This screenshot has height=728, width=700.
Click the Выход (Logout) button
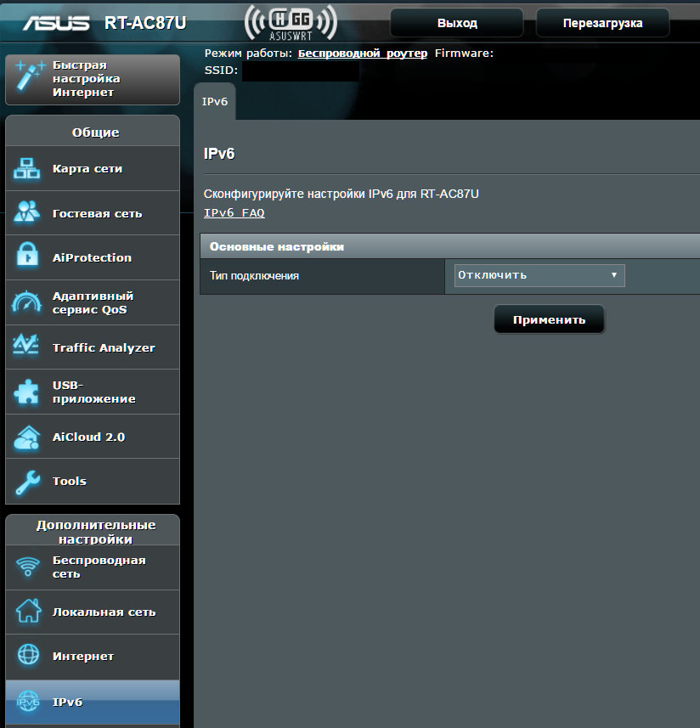[456, 23]
